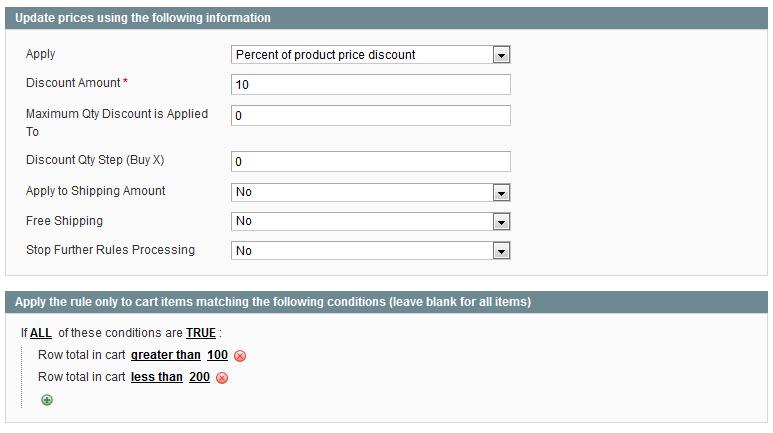
Task: Open the Free Shipping dropdown
Action: [371, 222]
